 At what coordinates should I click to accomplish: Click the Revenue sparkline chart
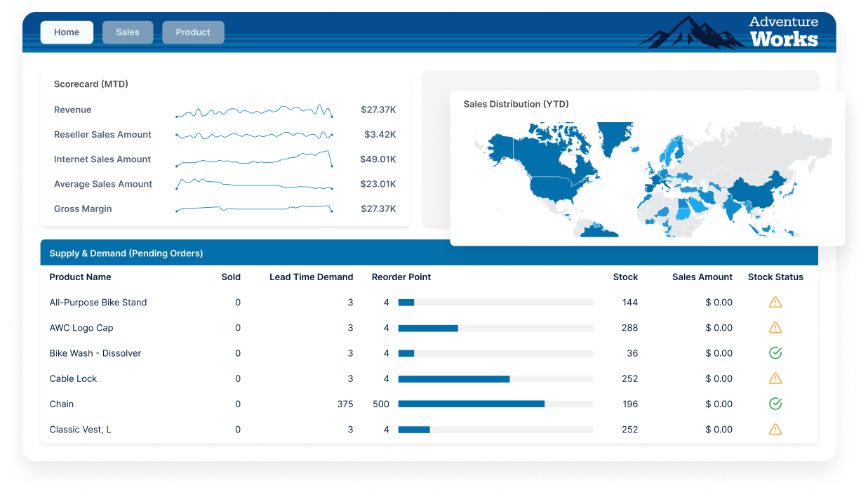[x=254, y=110]
